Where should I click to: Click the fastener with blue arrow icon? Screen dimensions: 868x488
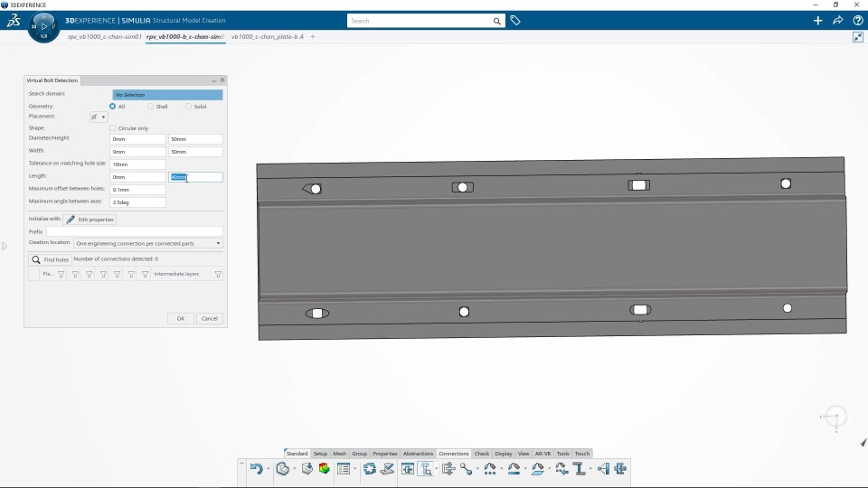pos(561,469)
